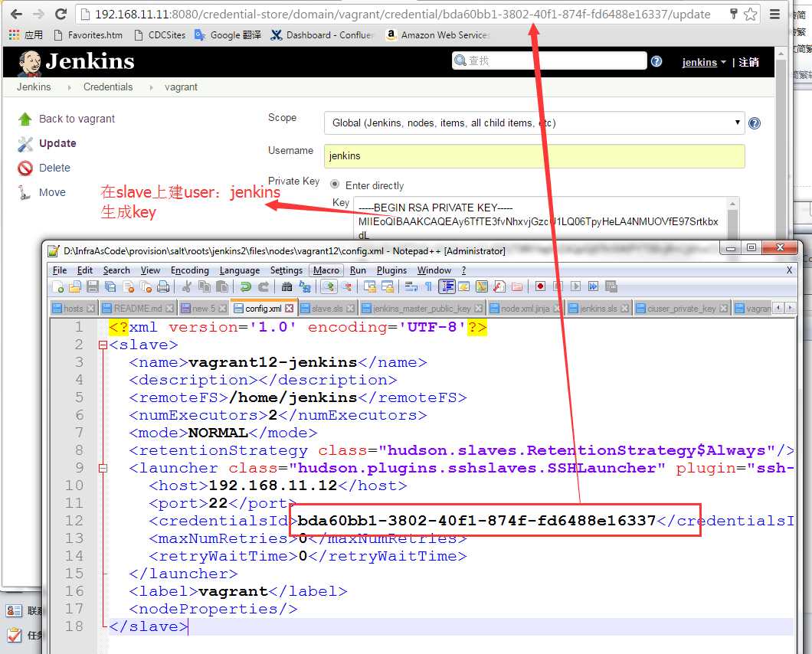Switch to the slave.sls tab
The image size is (812, 654).
coord(327,308)
